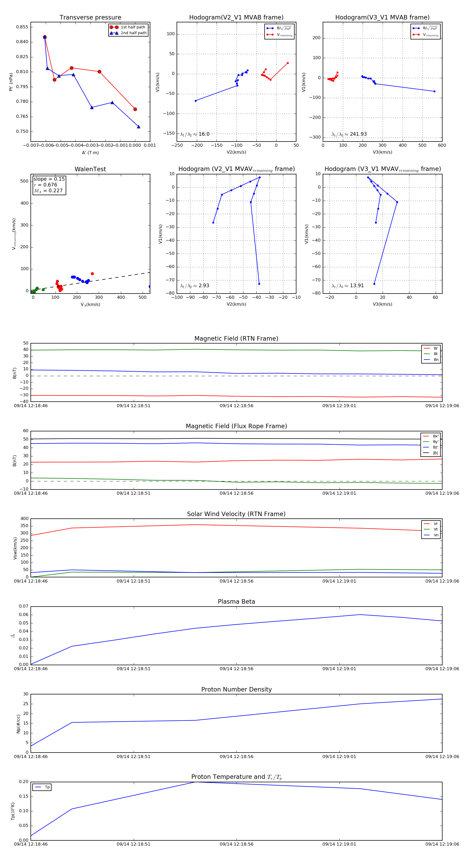473x868 pixels.
Task: Click the 'Vsw(km/s)' y-axis label
Action: pyautogui.click(x=15, y=548)
